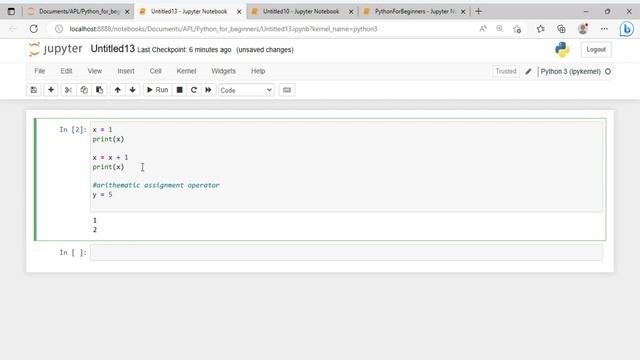Open the cell type Code dropdown
Image resolution: width=640 pixels, height=360 pixels.
tap(246, 90)
